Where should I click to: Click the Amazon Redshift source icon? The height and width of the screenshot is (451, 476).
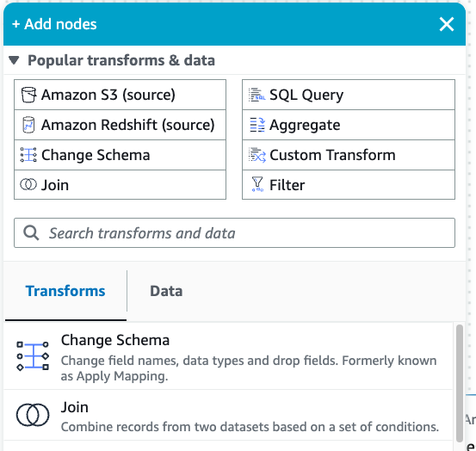pyautogui.click(x=28, y=125)
